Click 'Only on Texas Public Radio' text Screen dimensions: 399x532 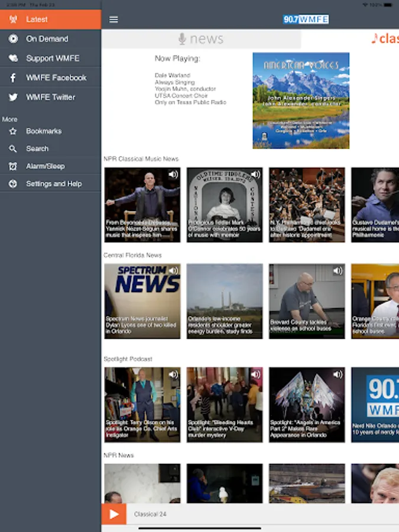point(190,102)
